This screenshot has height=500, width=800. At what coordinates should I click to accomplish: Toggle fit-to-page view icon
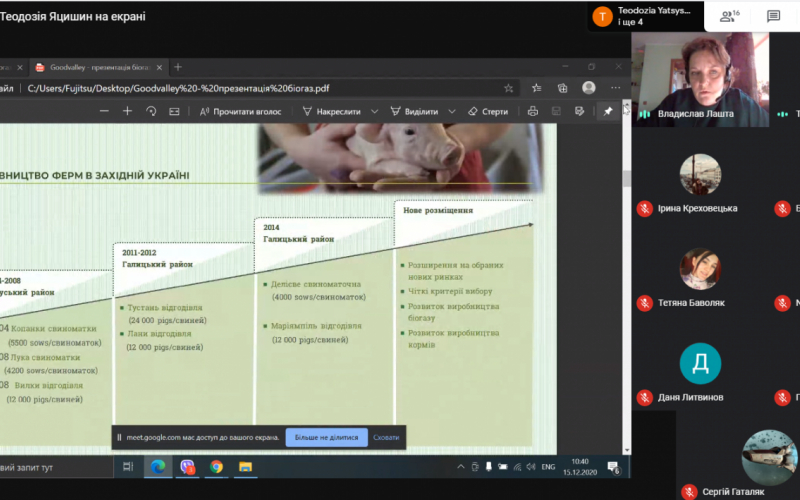[x=174, y=111]
